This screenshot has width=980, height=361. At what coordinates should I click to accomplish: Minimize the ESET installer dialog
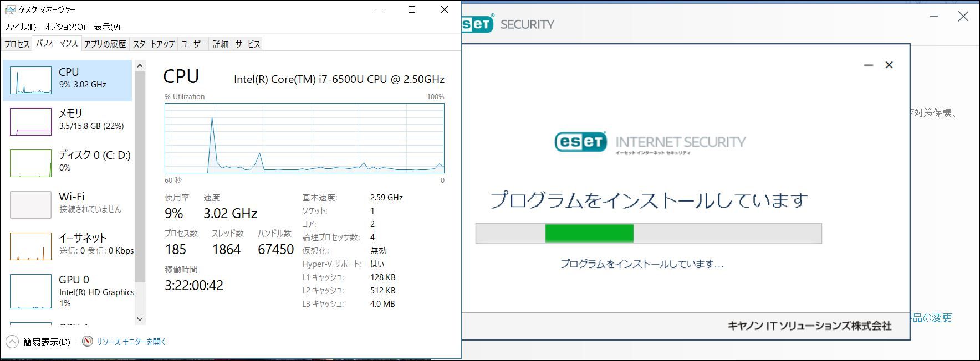pos(869,65)
